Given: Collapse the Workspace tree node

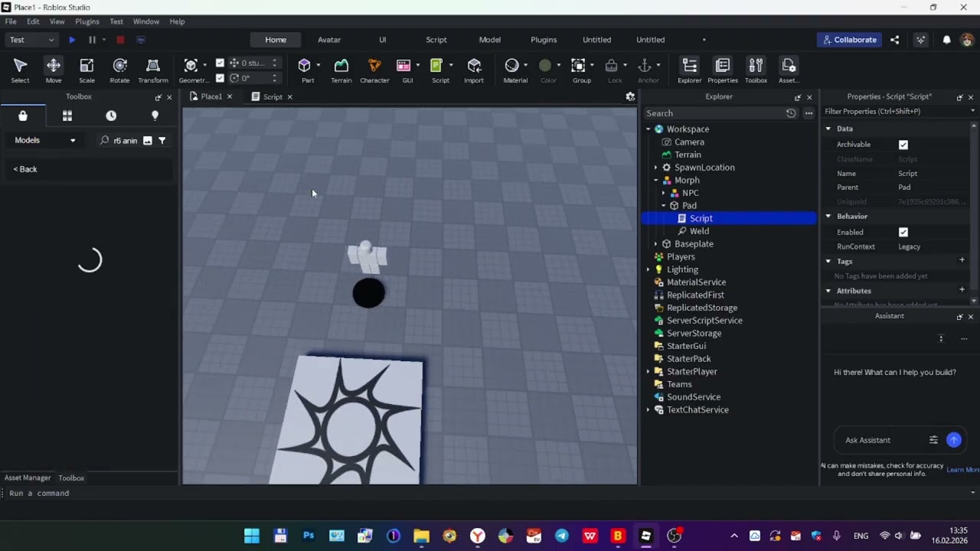Looking at the screenshot, I should [x=648, y=129].
